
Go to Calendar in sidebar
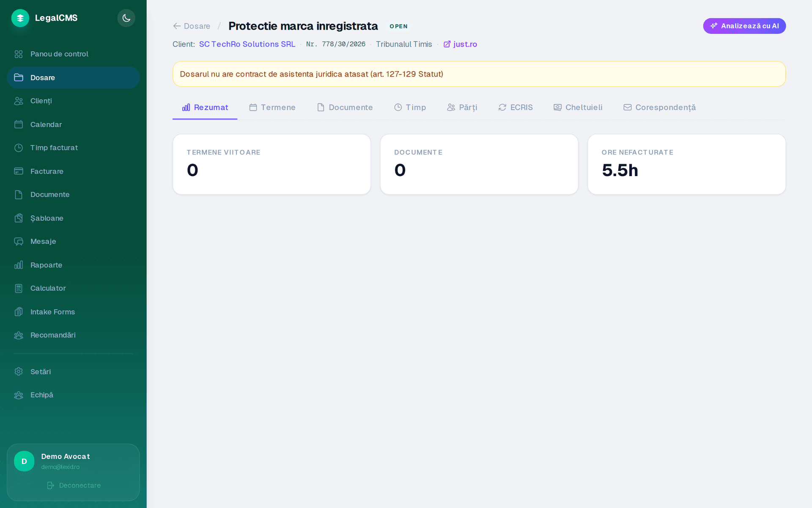pos(73,124)
